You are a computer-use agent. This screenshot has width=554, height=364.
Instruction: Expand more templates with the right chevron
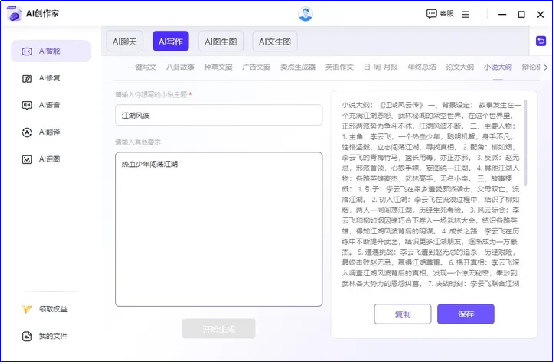point(546,67)
